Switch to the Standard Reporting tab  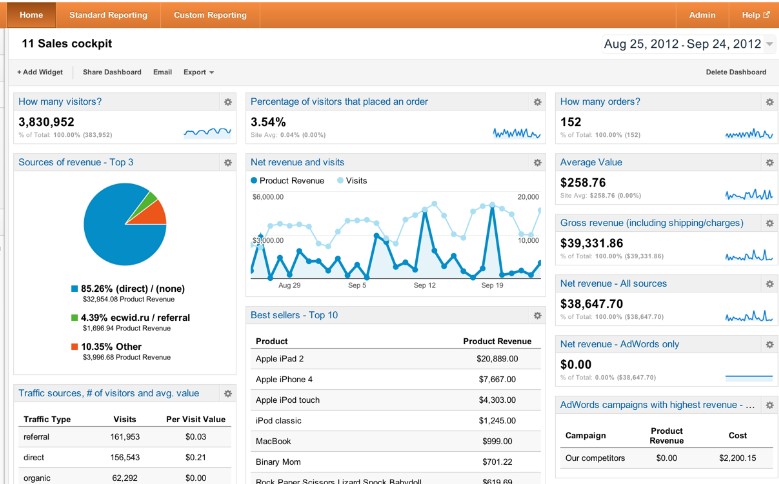click(108, 15)
